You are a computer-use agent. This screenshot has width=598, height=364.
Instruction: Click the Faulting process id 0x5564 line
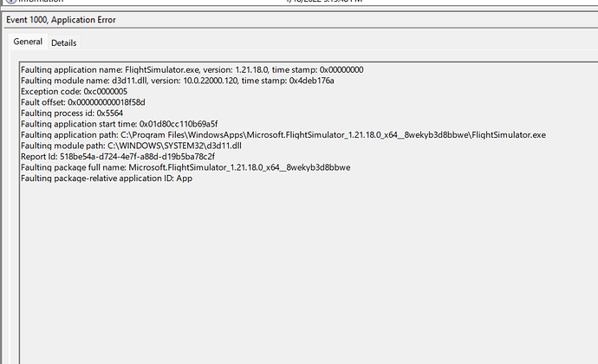(72, 113)
